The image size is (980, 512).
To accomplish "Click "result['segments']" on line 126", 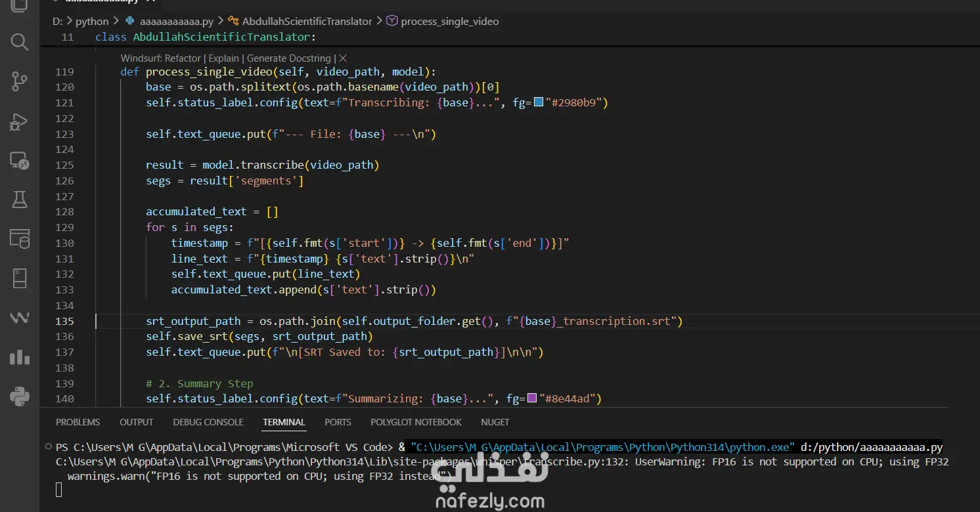I will click(x=247, y=181).
